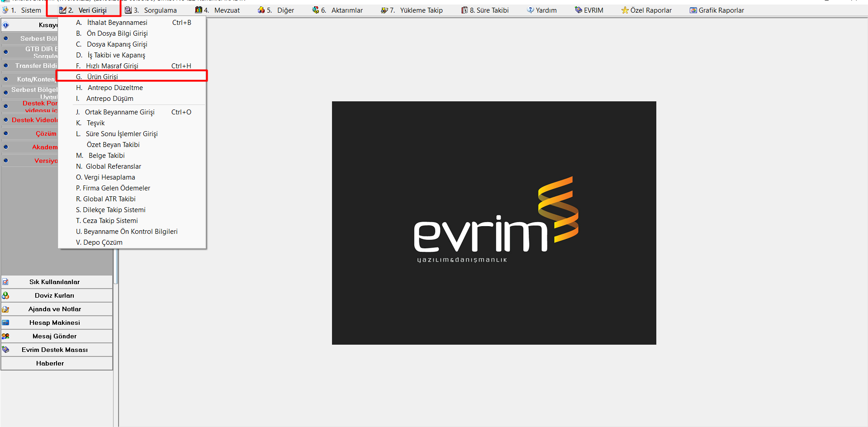This screenshot has width=868, height=427.
Task: Select Global ATR Takibi
Action: [132, 199]
